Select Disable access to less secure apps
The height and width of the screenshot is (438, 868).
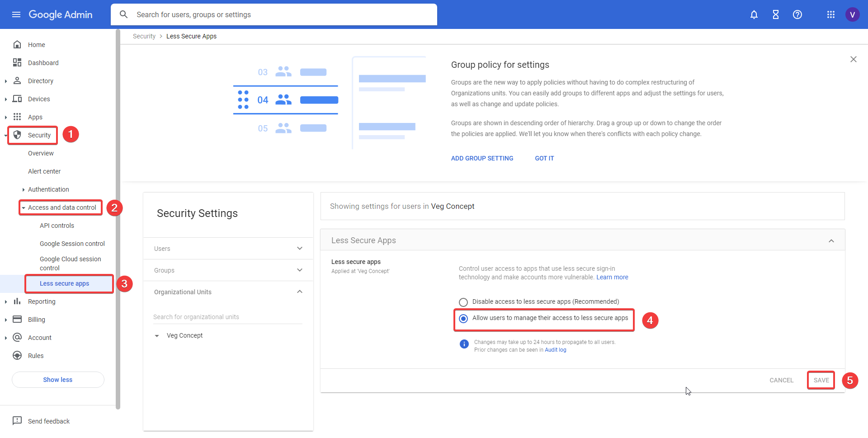pyautogui.click(x=463, y=302)
